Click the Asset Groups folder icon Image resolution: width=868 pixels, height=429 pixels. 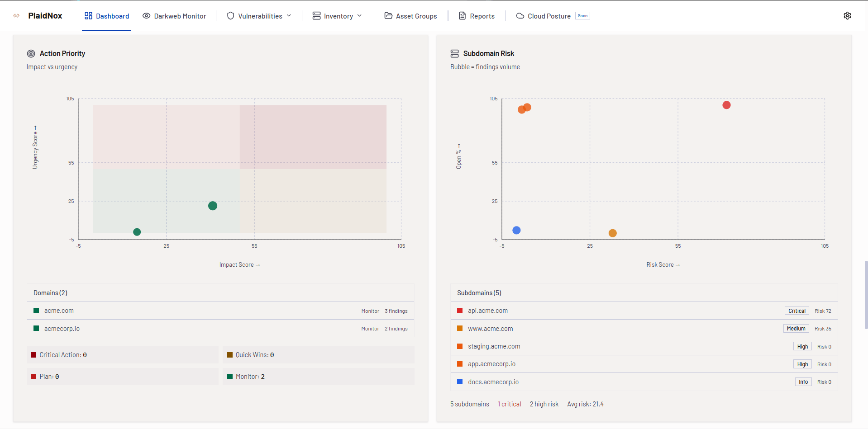(388, 16)
